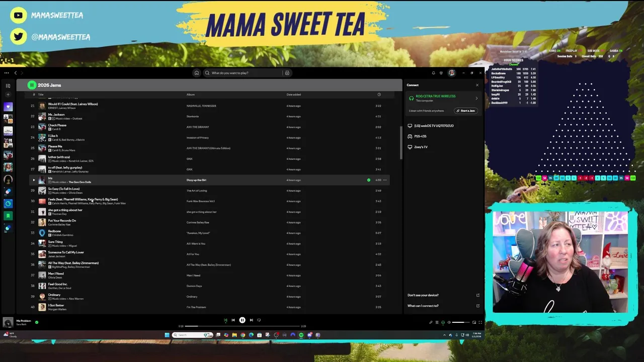Collapse Your Library with the sidebar icon
644x362 pixels.
(x=8, y=85)
